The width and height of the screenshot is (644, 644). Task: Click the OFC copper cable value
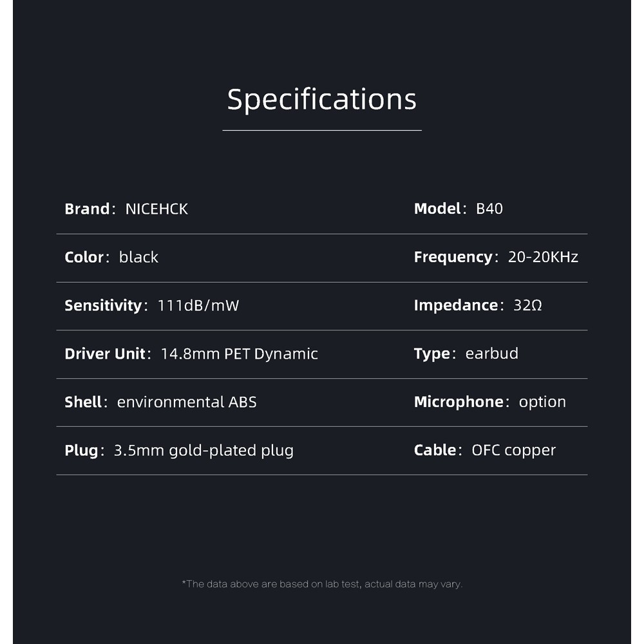[x=514, y=450]
